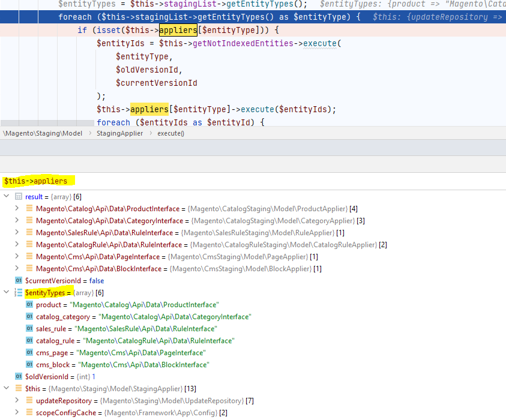Click the object icon beside scopeConfigCache
Screen dimensions: 506x420
(29, 413)
